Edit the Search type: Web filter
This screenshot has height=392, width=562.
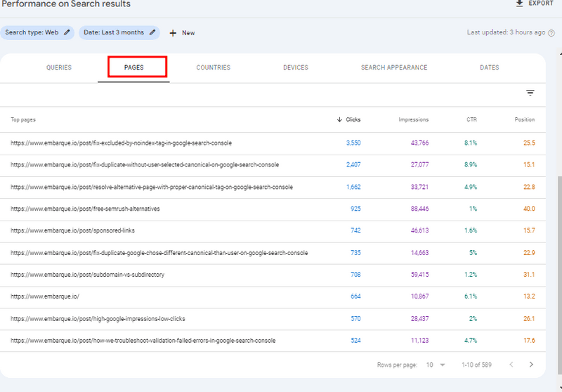coord(67,32)
